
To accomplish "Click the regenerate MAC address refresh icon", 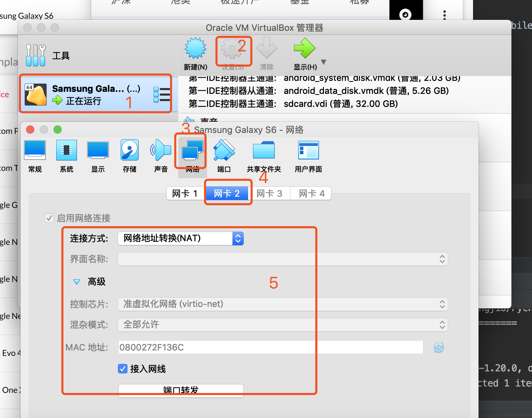I will [439, 347].
